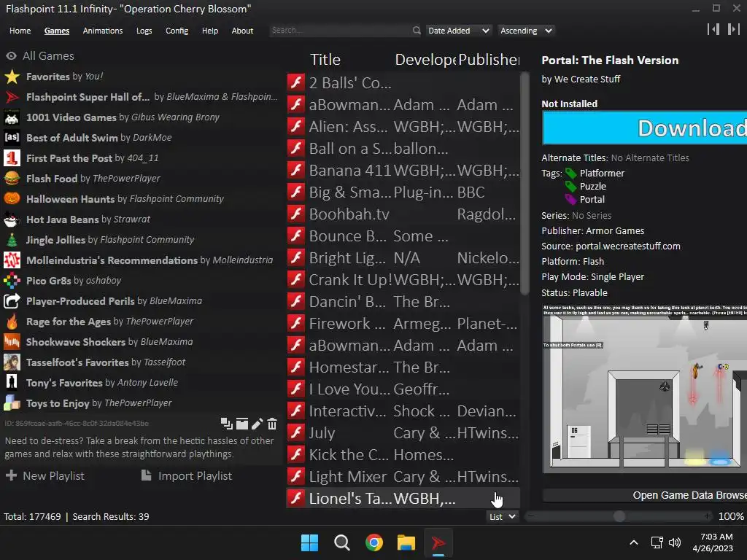Select the Flash Food burger icon
747x560 pixels.
pos(12,179)
